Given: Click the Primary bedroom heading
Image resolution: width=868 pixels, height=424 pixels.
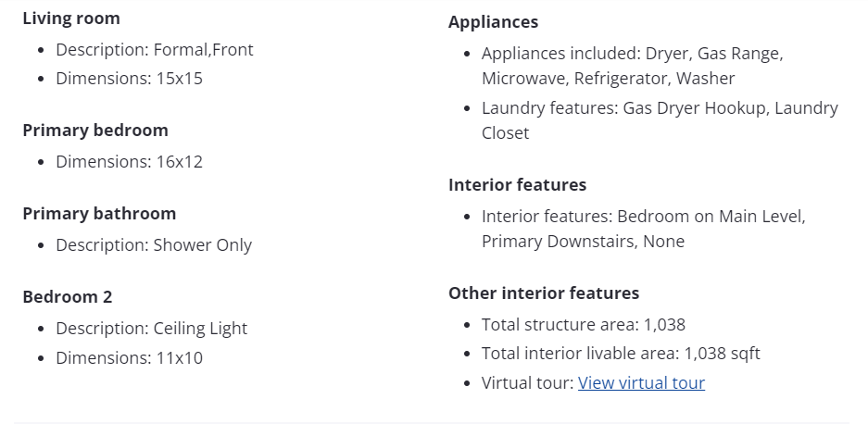Looking at the screenshot, I should [x=95, y=131].
